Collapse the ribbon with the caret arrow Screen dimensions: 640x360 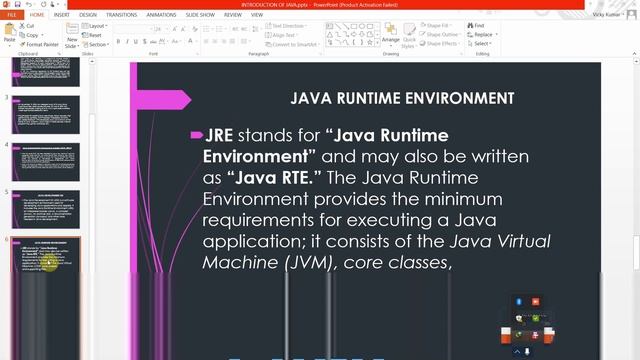[634, 53]
